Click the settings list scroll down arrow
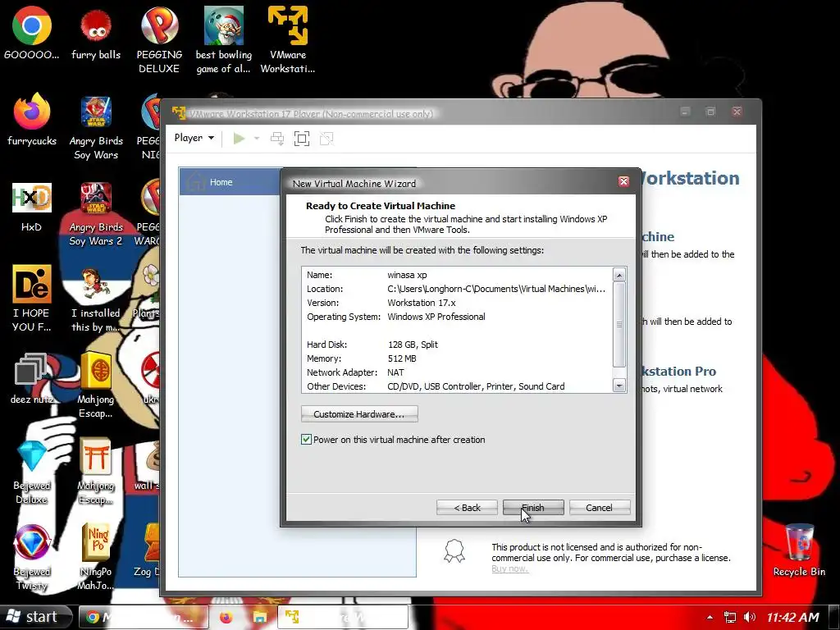 click(619, 386)
